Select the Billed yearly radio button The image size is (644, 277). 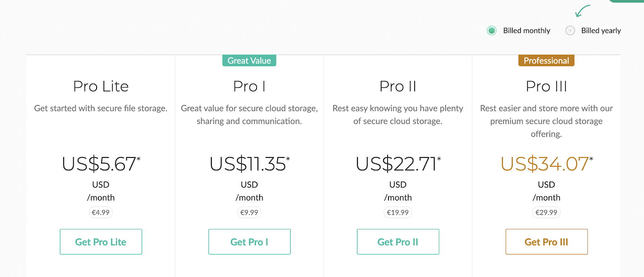point(570,31)
